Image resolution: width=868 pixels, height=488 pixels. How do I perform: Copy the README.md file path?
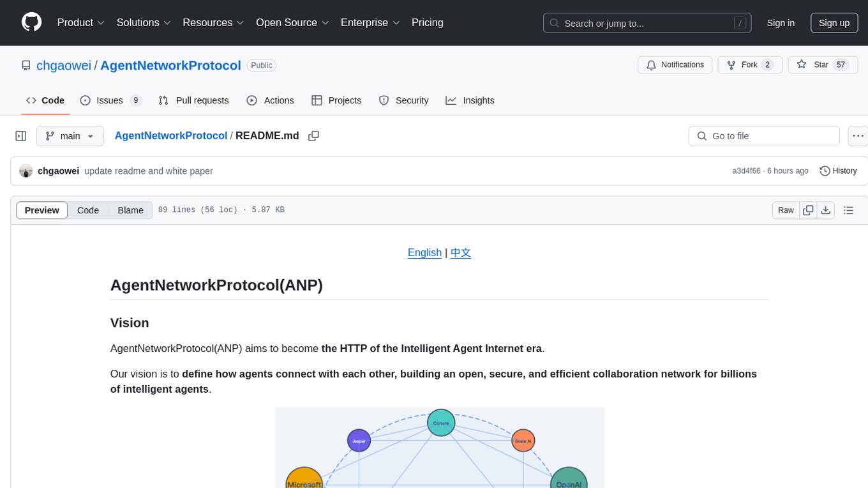[313, 136]
